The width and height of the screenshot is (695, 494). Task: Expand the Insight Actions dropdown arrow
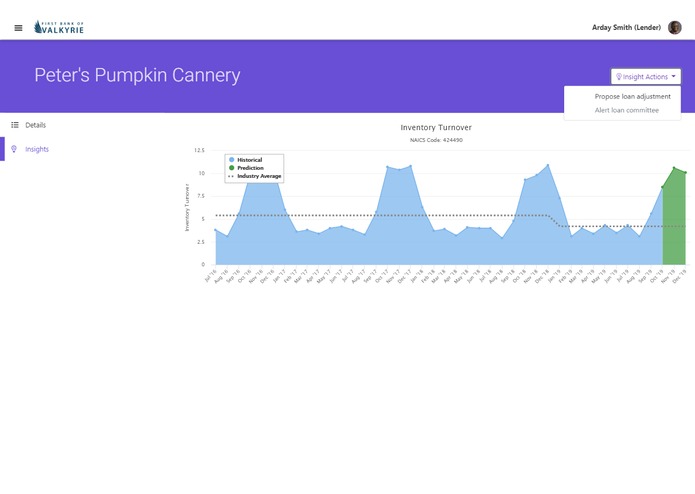click(674, 76)
